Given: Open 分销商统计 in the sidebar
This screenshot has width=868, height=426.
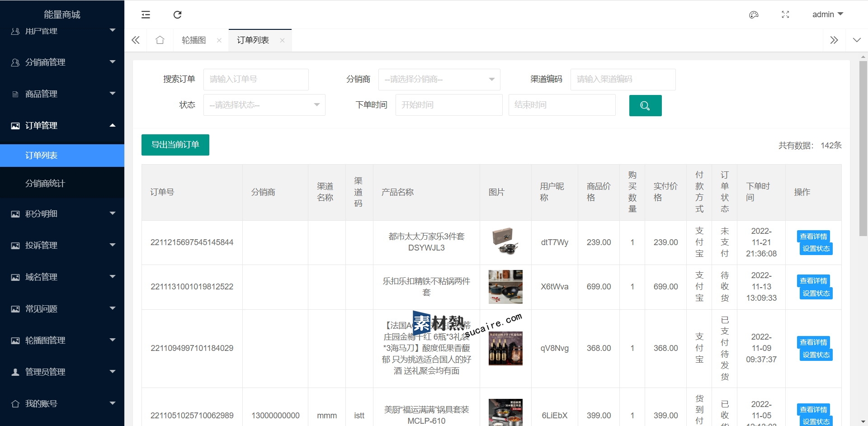Looking at the screenshot, I should [x=45, y=184].
